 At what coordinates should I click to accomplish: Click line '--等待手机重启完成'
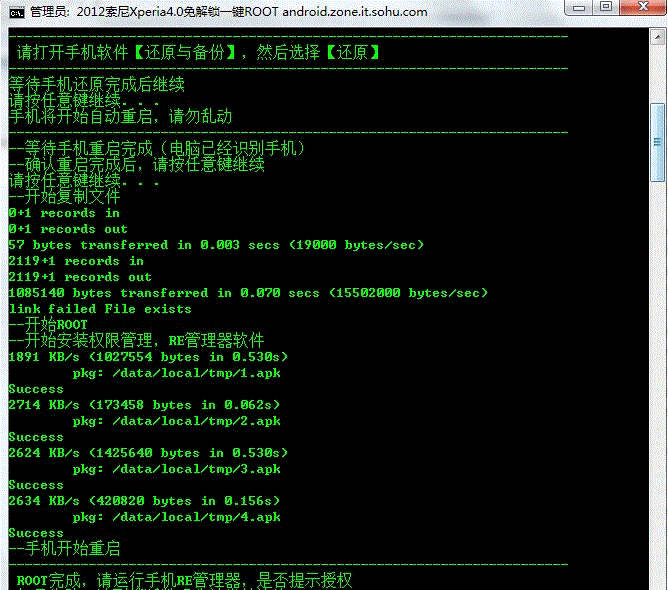click(x=157, y=148)
